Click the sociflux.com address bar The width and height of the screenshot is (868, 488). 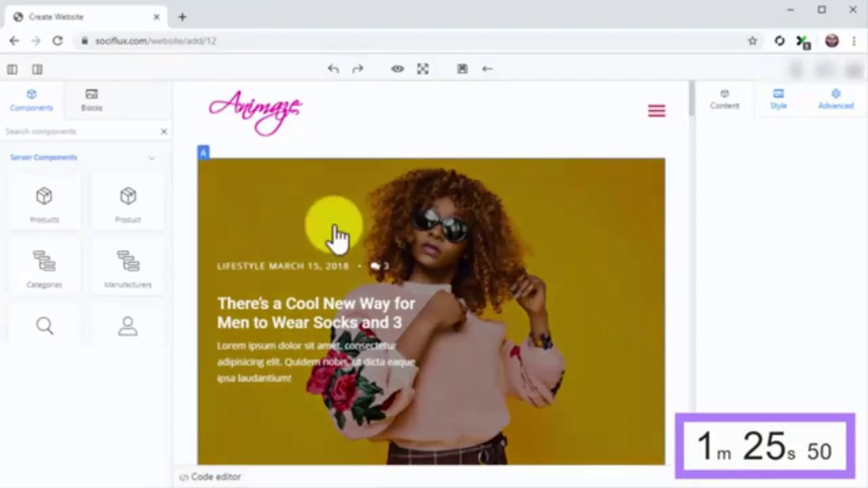414,41
